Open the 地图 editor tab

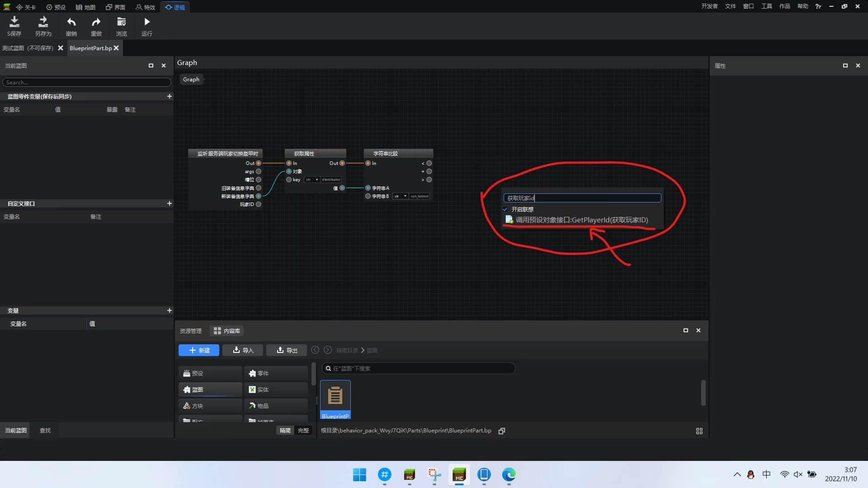(85, 7)
